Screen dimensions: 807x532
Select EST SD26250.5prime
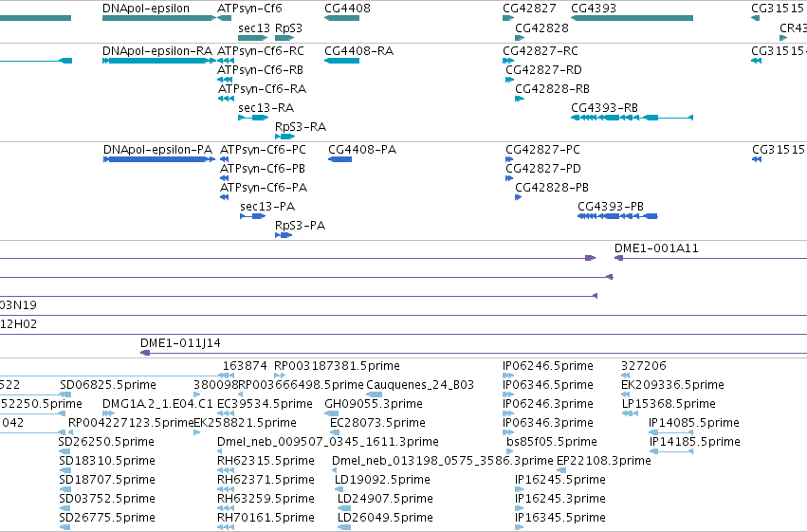click(x=64, y=451)
